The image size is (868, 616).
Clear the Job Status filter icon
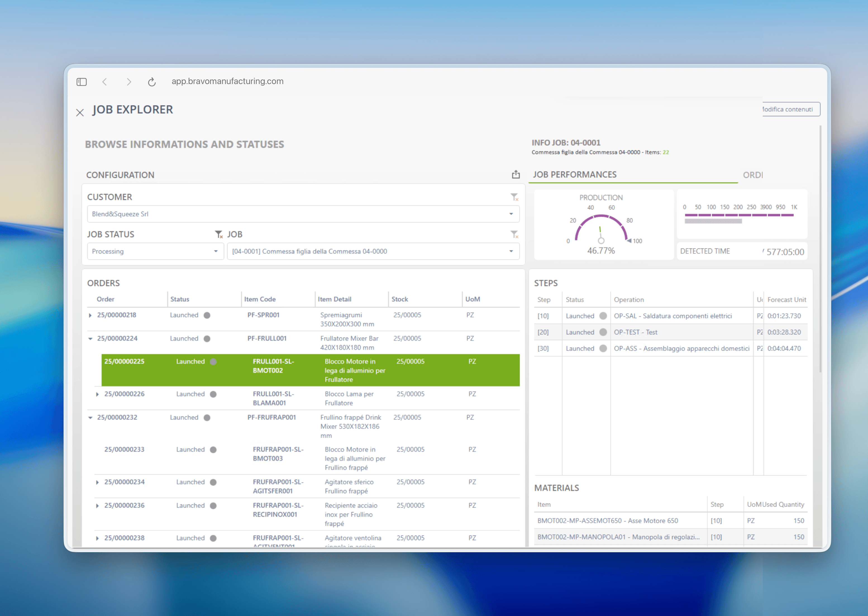pos(219,234)
